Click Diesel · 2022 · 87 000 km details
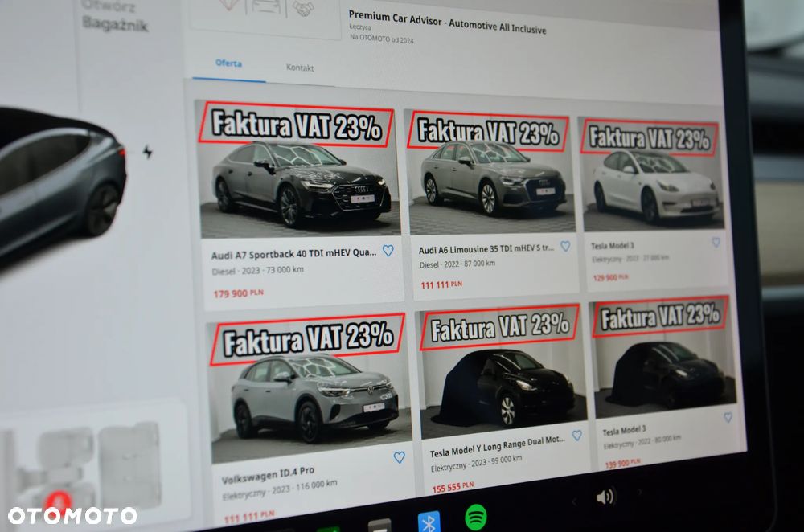 [457, 264]
